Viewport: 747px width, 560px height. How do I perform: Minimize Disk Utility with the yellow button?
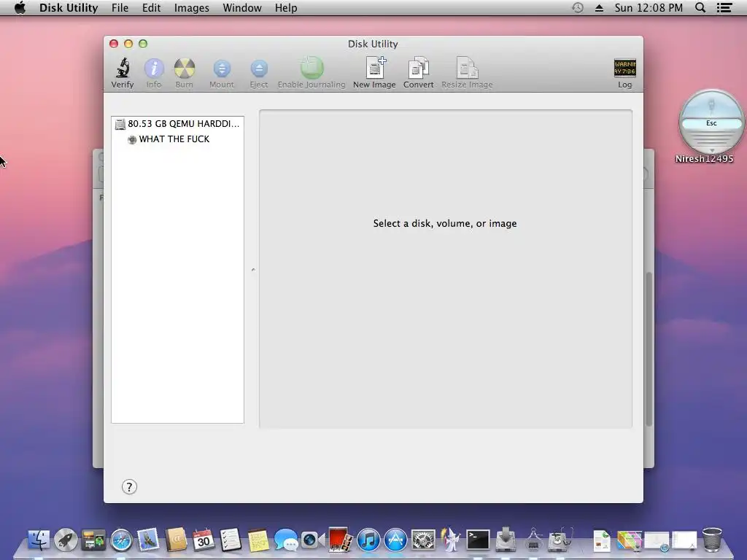tap(128, 44)
